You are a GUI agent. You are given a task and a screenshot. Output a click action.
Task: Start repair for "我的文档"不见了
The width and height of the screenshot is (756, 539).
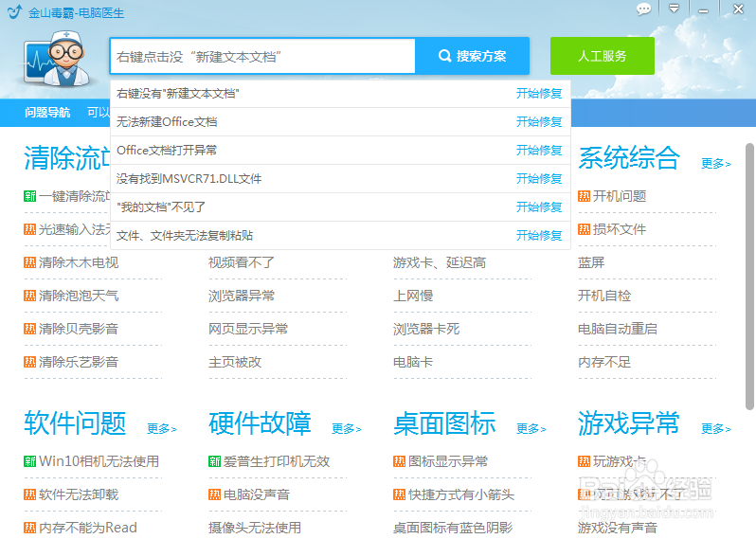click(x=539, y=207)
